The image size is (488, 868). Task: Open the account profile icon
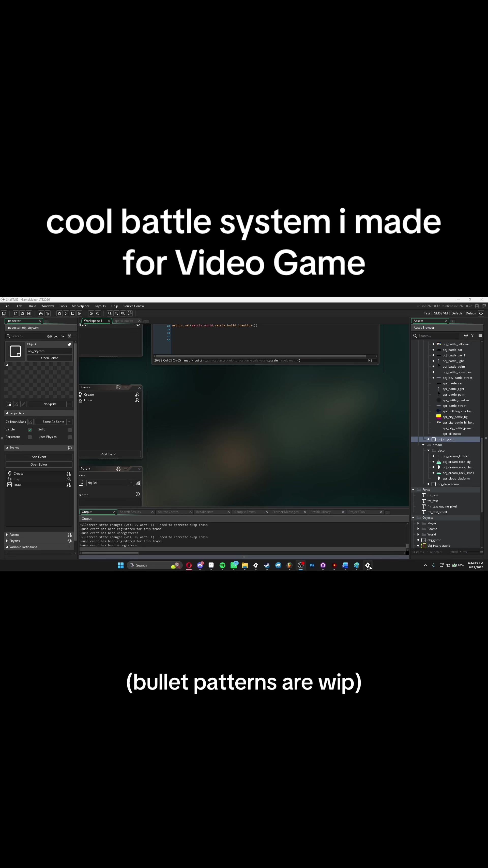(477, 306)
